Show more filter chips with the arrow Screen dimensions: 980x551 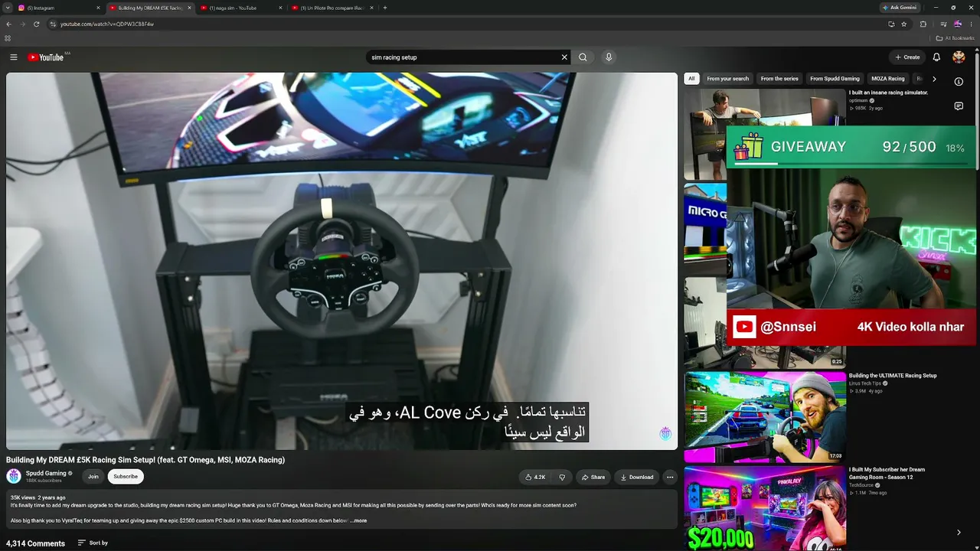[934, 79]
